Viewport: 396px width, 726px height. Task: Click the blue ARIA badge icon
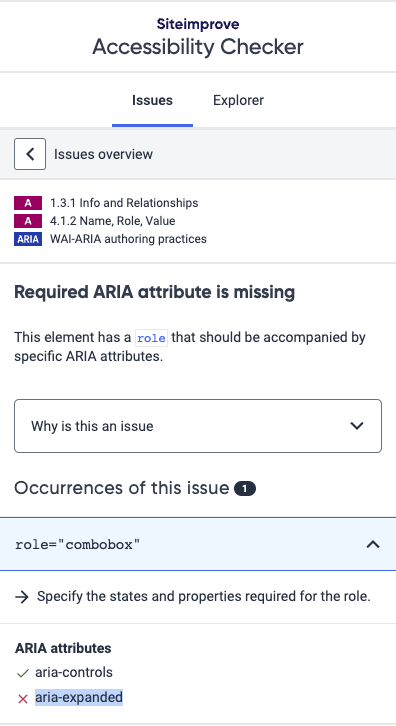[28, 239]
